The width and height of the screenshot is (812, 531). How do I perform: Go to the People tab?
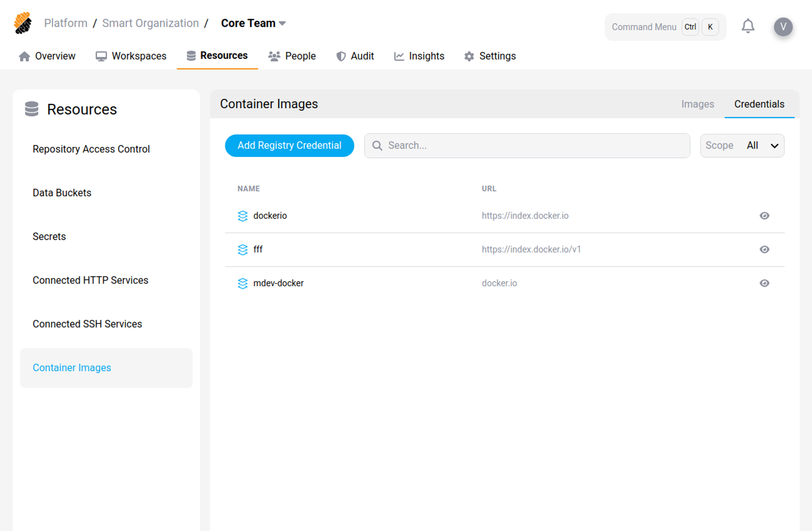point(292,56)
